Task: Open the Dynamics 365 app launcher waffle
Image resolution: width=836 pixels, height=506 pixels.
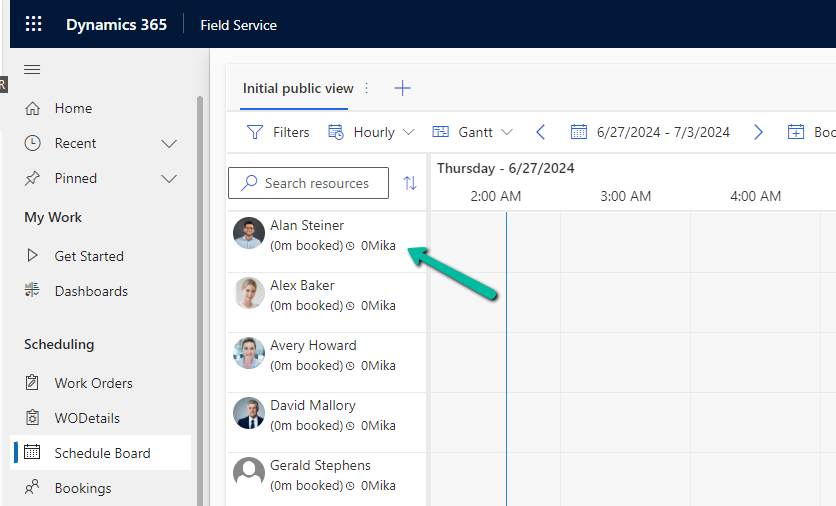Action: tap(33, 24)
